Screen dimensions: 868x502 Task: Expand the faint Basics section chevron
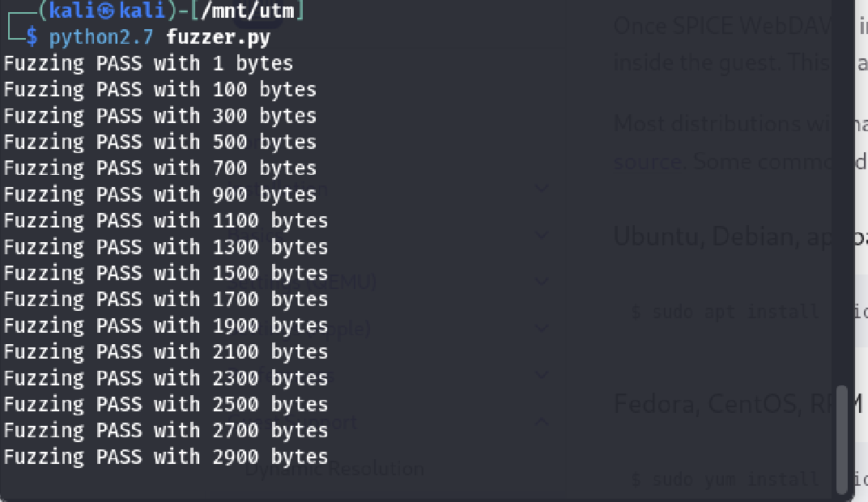point(542,236)
